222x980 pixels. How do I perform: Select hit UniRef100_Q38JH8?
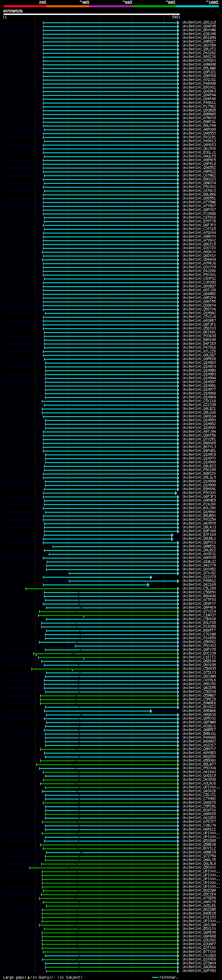[x=199, y=34]
